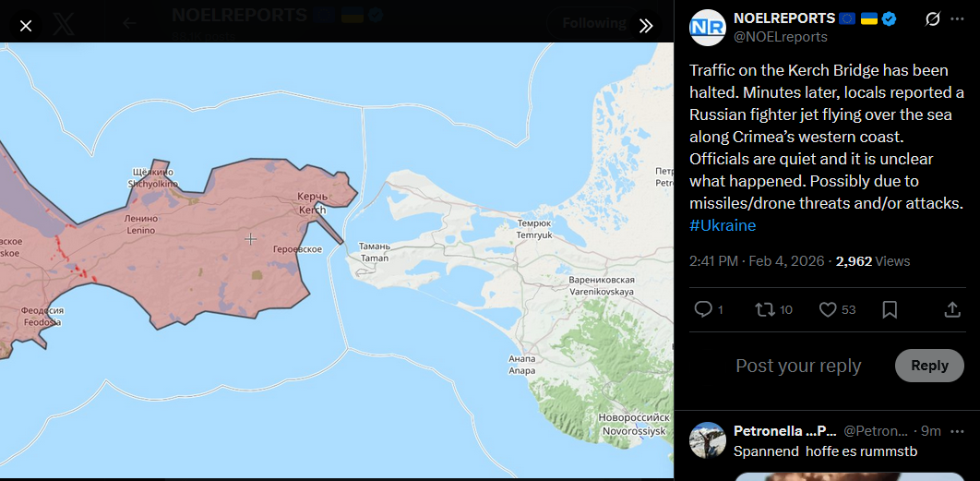
Task: Open more options on Petronella's reply
Action: [957, 431]
